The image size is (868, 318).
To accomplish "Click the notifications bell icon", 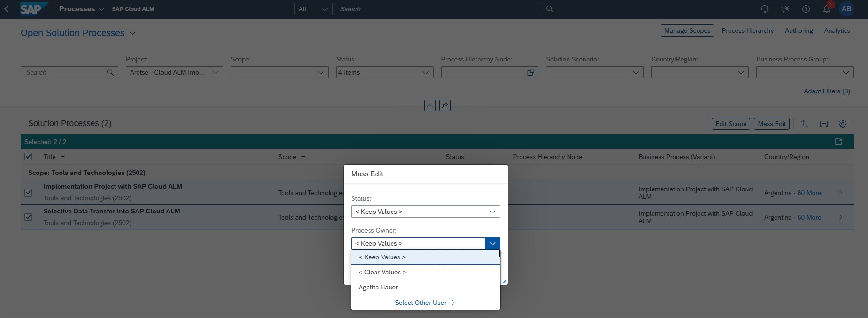I will (826, 9).
